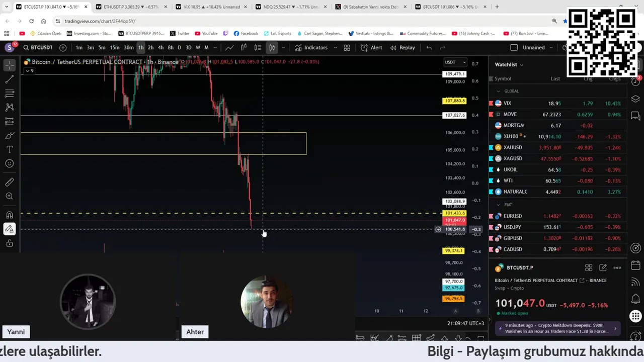Toggle stay in drawing mode

click(x=10, y=229)
